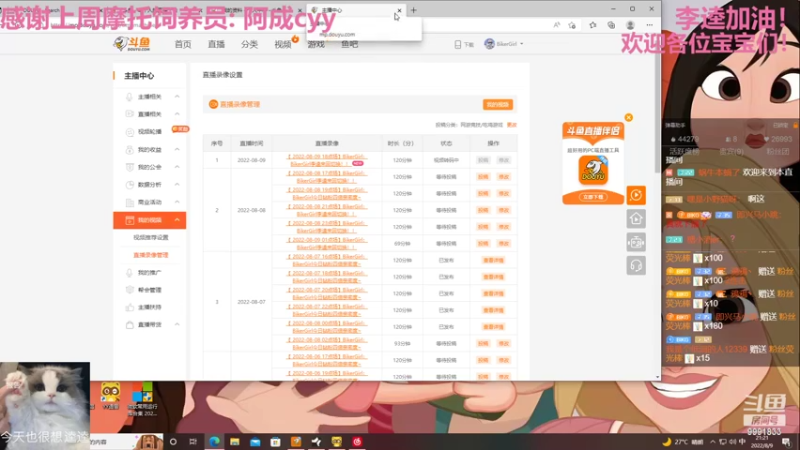This screenshot has height=450, width=800.
Task: Click the YY语音 desktop shortcut icon
Action: tap(110, 397)
